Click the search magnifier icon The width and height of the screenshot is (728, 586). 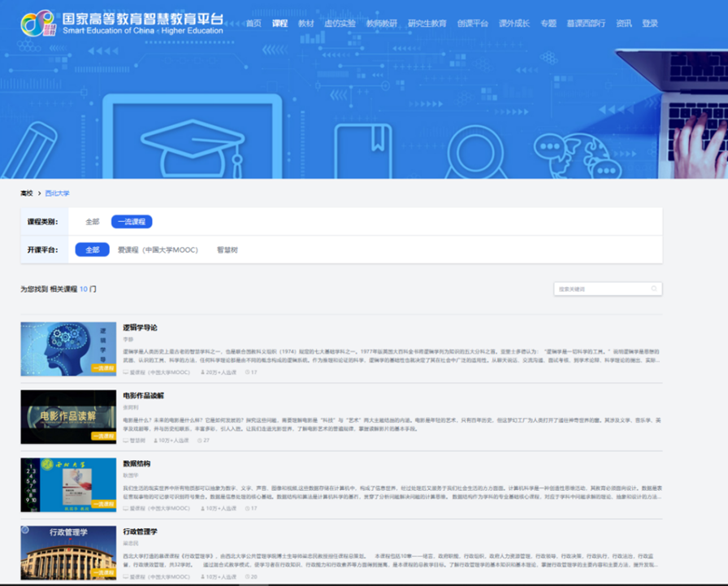tap(653, 289)
